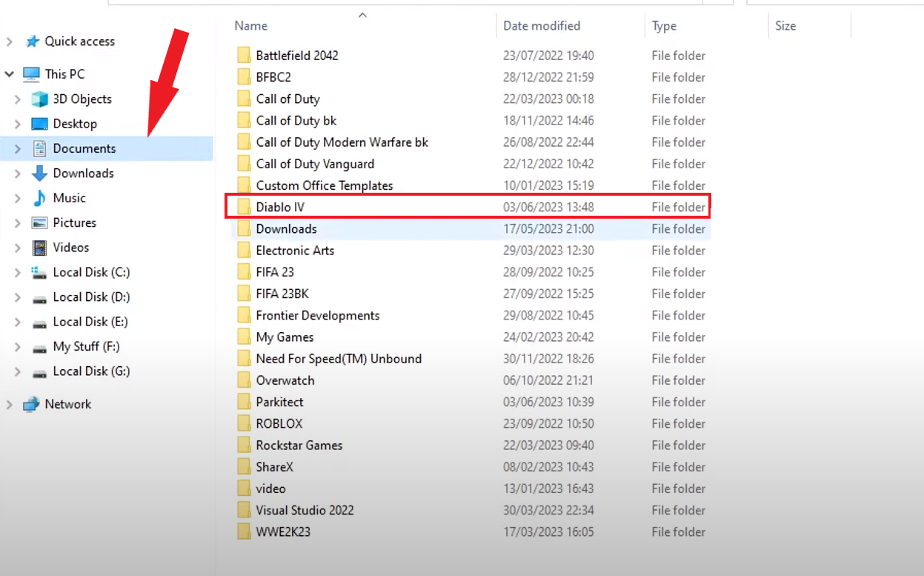Viewport: 924px width, 576px height.
Task: Select Local Disk (D:) label in sidebar
Action: coord(91,297)
